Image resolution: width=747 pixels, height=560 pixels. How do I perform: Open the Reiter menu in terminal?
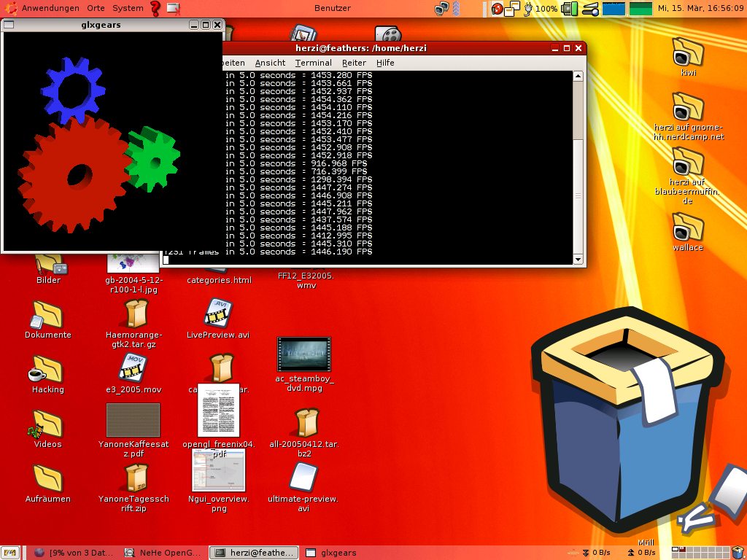[x=354, y=63]
